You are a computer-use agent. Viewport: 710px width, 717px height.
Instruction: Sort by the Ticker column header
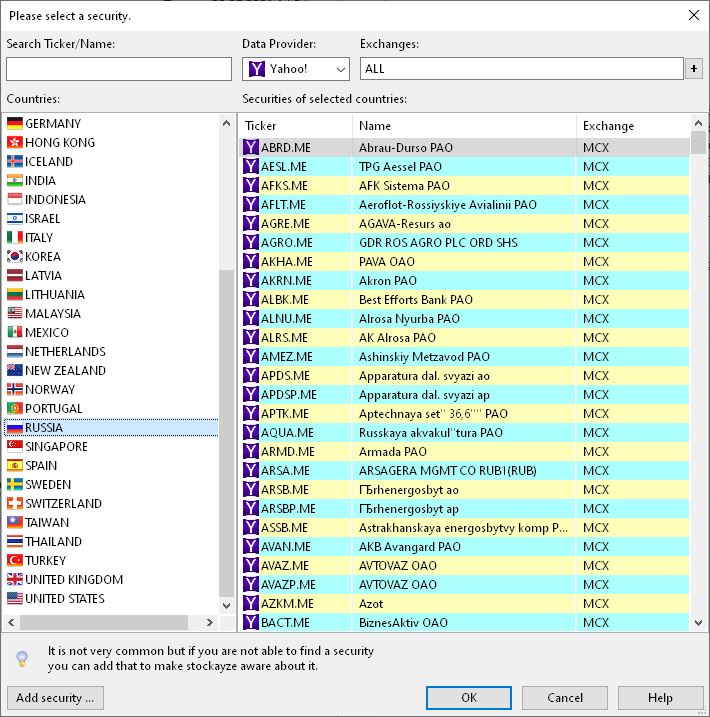click(x=295, y=126)
